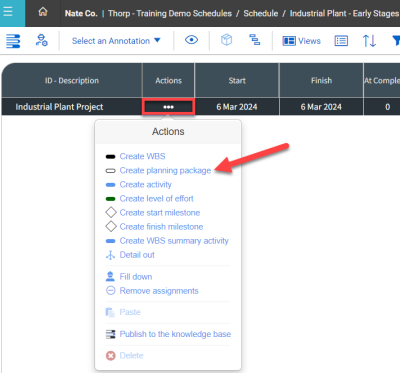Image resolution: width=400 pixels, height=373 pixels.
Task: Click Industrial Plant - Early Stages breadcrumb
Action: pyautogui.click(x=344, y=13)
